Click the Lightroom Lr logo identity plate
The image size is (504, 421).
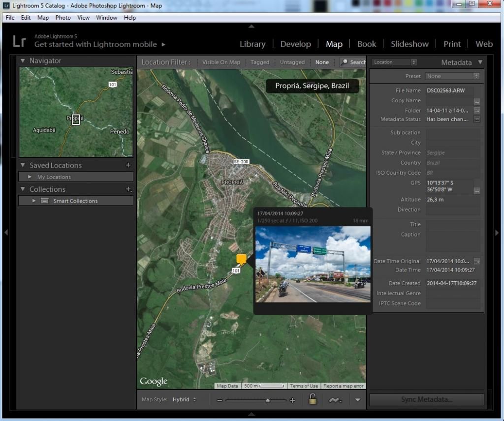pyautogui.click(x=19, y=41)
